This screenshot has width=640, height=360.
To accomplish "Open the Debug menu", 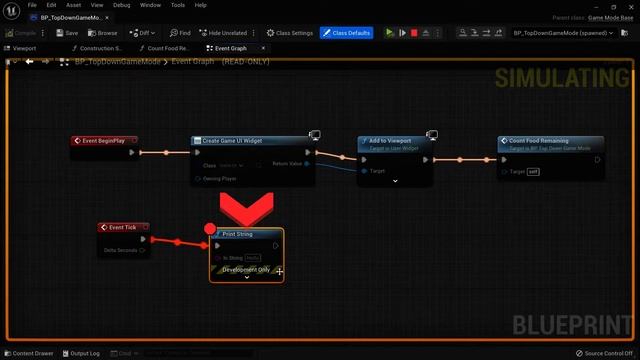I will pos(121,5).
